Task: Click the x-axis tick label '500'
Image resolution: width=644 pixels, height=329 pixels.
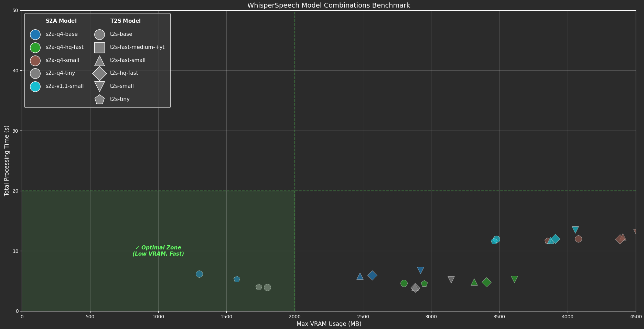Action: point(90,317)
